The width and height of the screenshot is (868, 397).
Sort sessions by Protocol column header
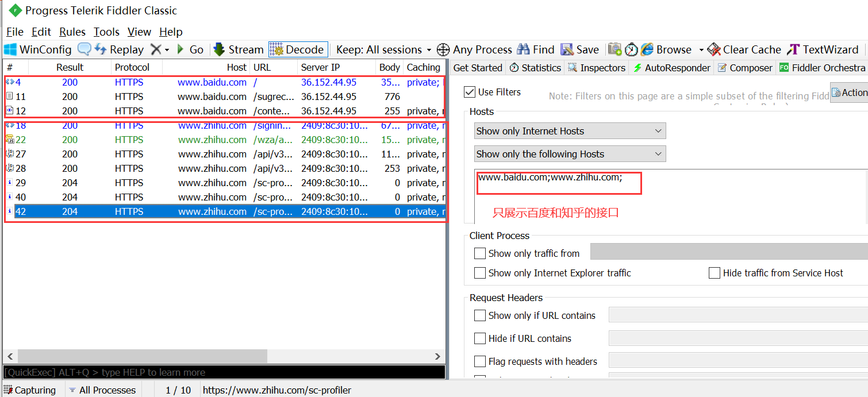coord(137,67)
